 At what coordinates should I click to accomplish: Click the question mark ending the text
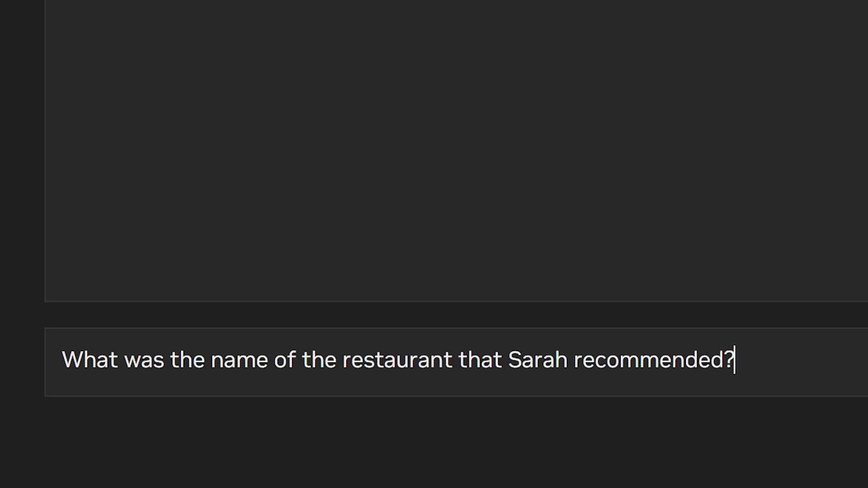click(x=729, y=360)
